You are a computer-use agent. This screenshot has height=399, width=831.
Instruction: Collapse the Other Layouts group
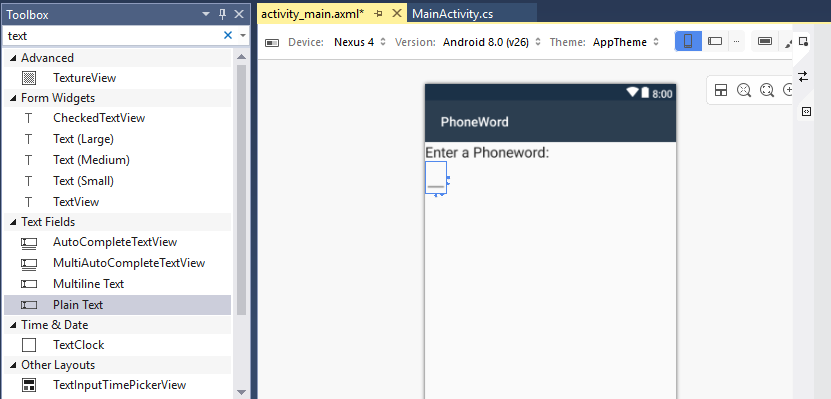tap(13, 365)
